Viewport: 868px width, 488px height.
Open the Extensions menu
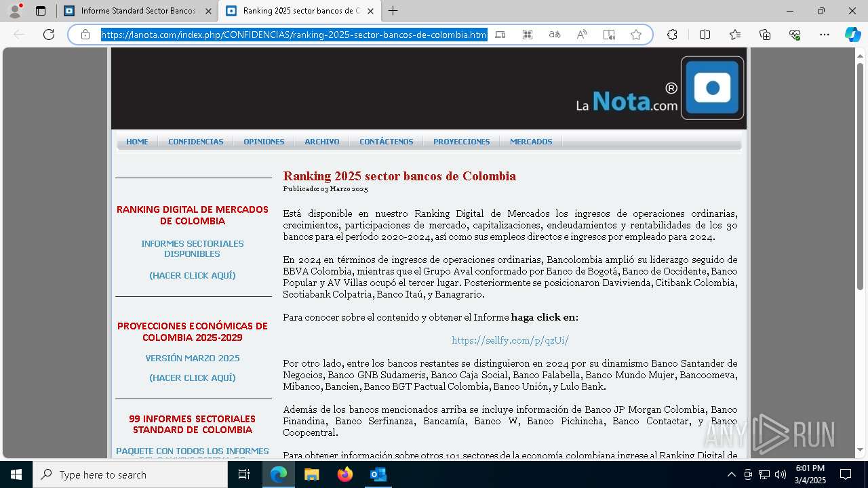click(x=672, y=35)
